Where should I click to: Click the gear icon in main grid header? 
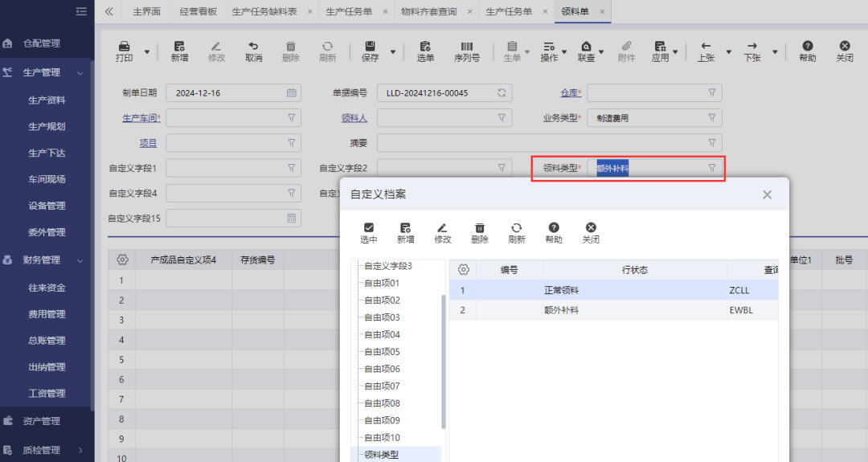click(122, 260)
